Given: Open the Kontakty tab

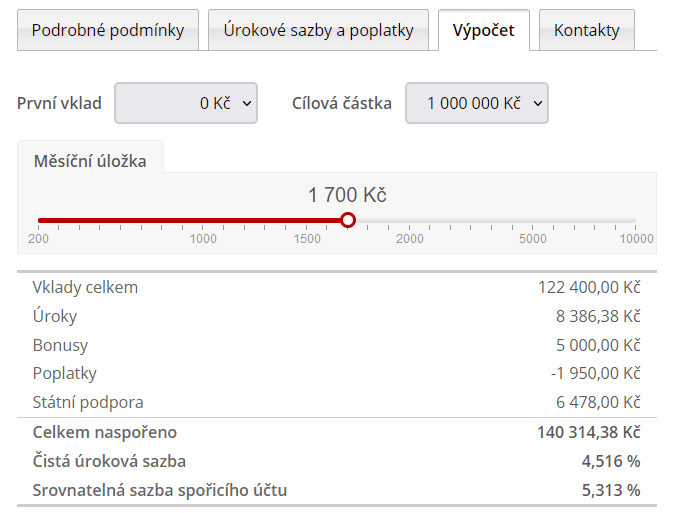Looking at the screenshot, I should (x=587, y=30).
